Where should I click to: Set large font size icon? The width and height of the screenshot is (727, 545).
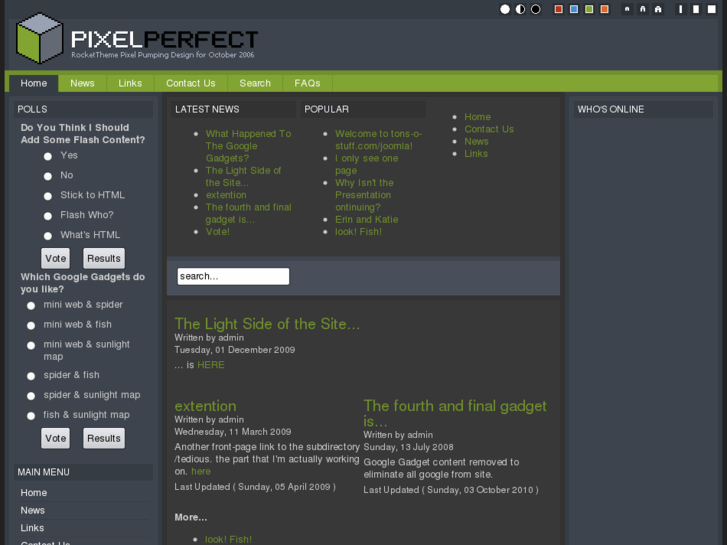click(658, 9)
